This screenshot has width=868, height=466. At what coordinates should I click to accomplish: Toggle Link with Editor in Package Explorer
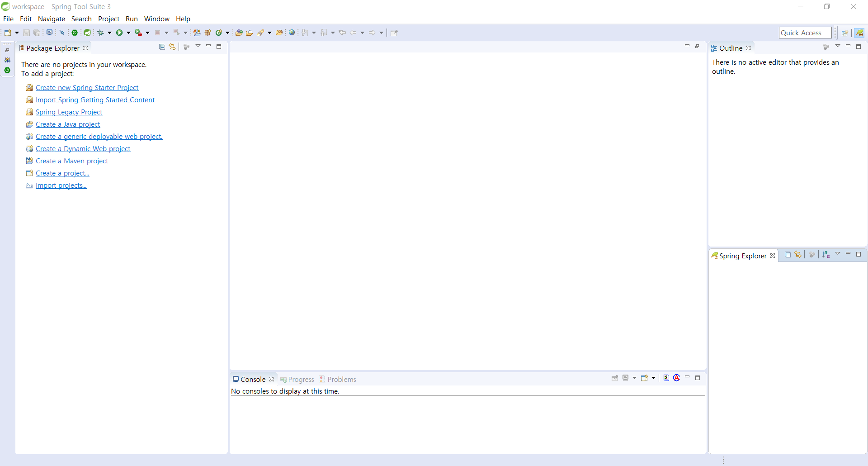point(172,47)
